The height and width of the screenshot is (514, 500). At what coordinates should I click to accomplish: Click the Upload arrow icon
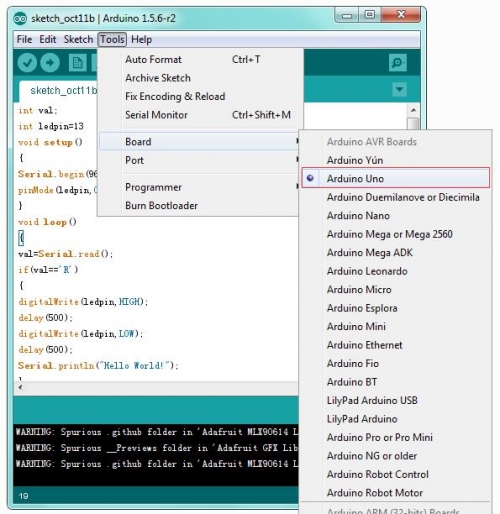pyautogui.click(x=50, y=63)
